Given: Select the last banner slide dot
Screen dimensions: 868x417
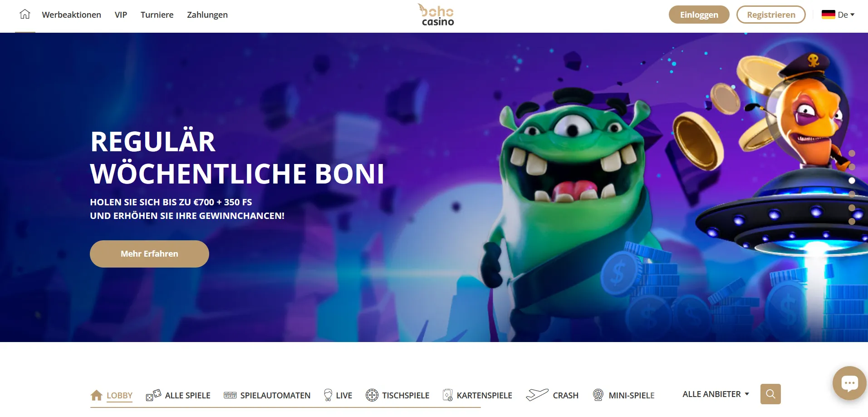Looking at the screenshot, I should 852,222.
